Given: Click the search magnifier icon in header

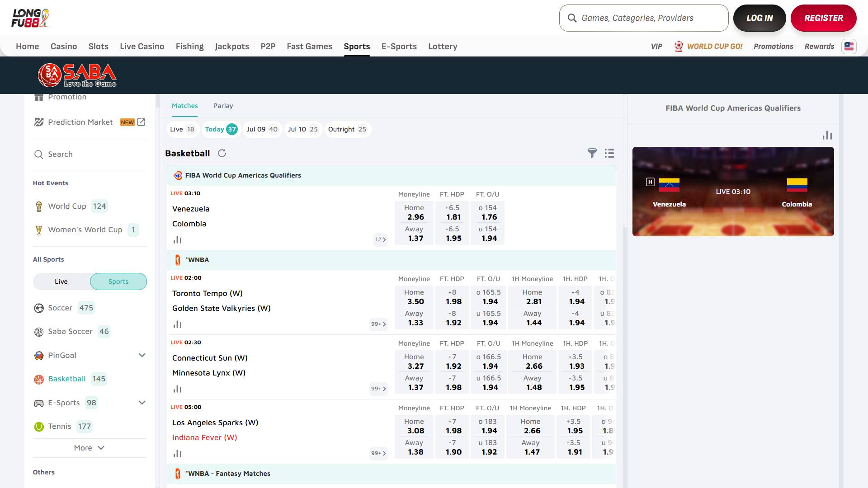Looking at the screenshot, I should tap(572, 18).
